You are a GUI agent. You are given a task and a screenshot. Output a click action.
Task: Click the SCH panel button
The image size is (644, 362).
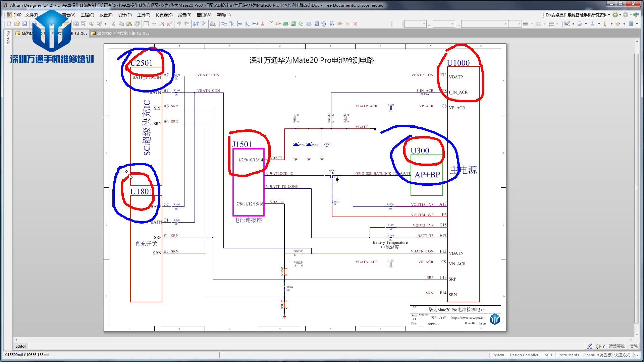tap(548, 355)
